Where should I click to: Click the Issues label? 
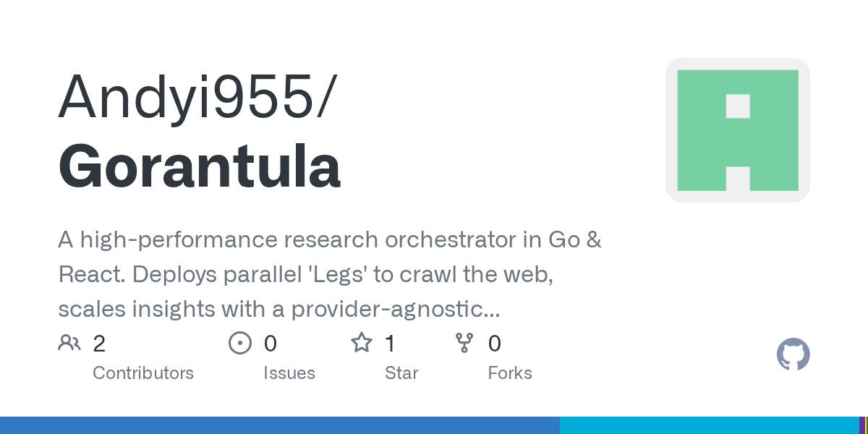tap(289, 373)
